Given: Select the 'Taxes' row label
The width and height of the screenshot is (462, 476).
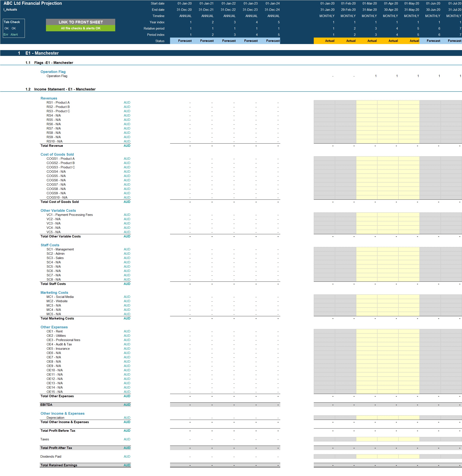Looking at the screenshot, I should tap(45, 439).
